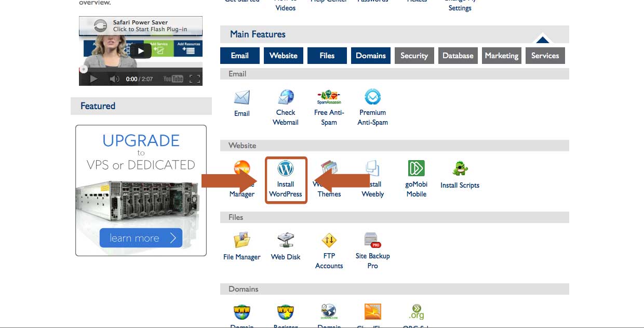The width and height of the screenshot is (644, 328).
Task: Open goMobi Mobile icon
Action: click(417, 168)
